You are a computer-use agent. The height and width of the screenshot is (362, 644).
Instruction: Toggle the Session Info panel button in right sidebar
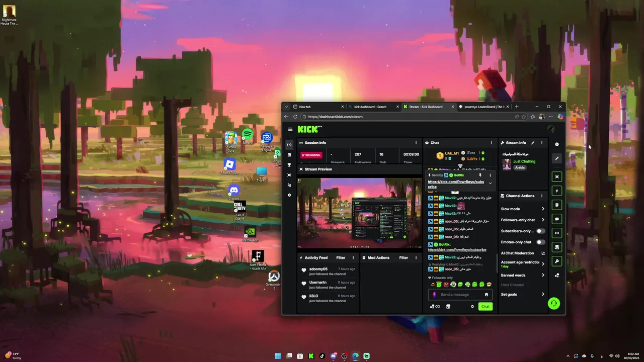tap(556, 233)
